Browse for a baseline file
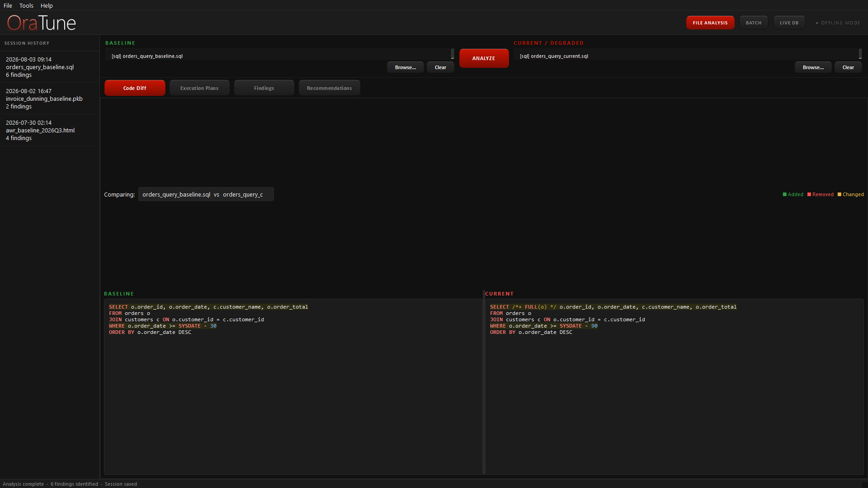Viewport: 868px width, 488px height. tap(406, 67)
